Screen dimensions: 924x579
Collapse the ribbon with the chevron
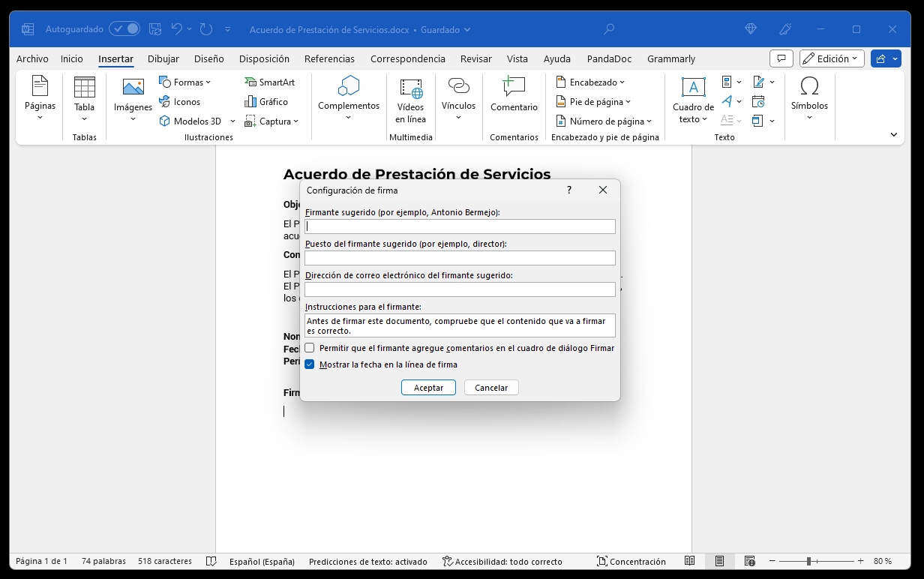pos(894,135)
